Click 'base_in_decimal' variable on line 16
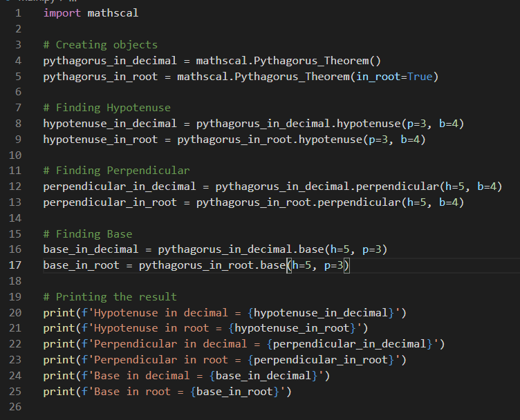Image resolution: width=520 pixels, height=420 pixels. click(x=91, y=249)
